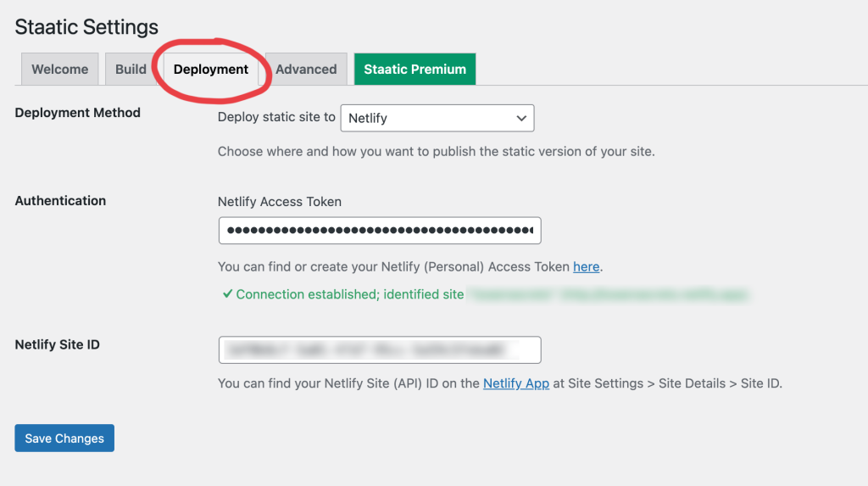This screenshot has width=868, height=486.
Task: Click the green connection checkmark icon
Action: pyautogui.click(x=227, y=294)
